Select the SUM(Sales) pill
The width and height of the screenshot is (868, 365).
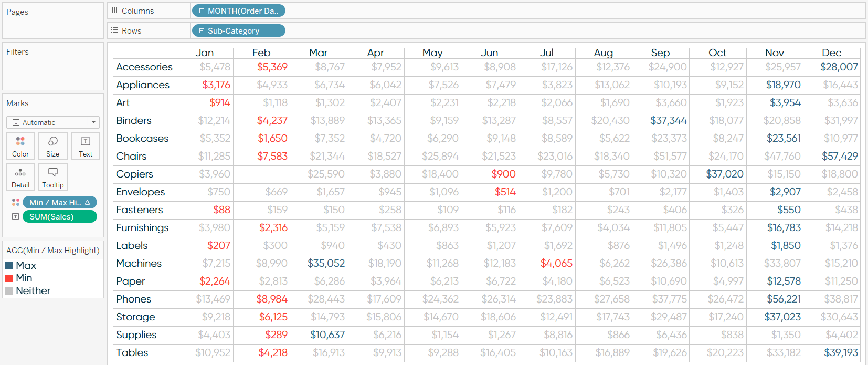click(x=60, y=216)
